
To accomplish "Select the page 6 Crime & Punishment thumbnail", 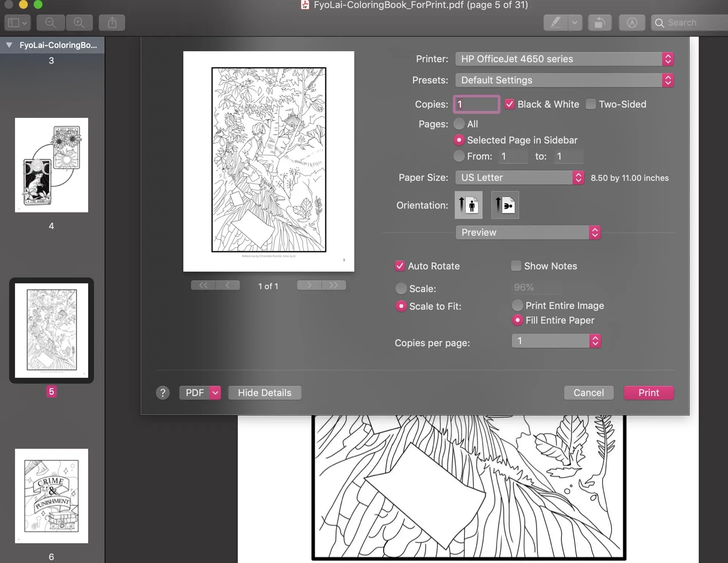I will [x=52, y=496].
